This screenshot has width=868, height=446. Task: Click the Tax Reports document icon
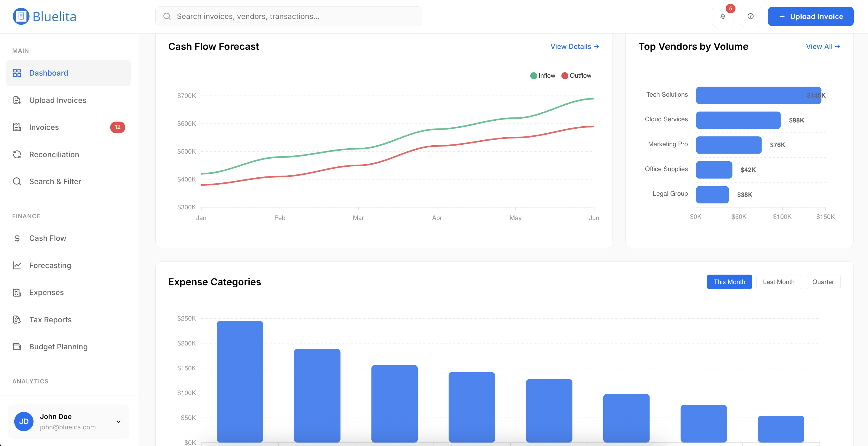coord(17,320)
